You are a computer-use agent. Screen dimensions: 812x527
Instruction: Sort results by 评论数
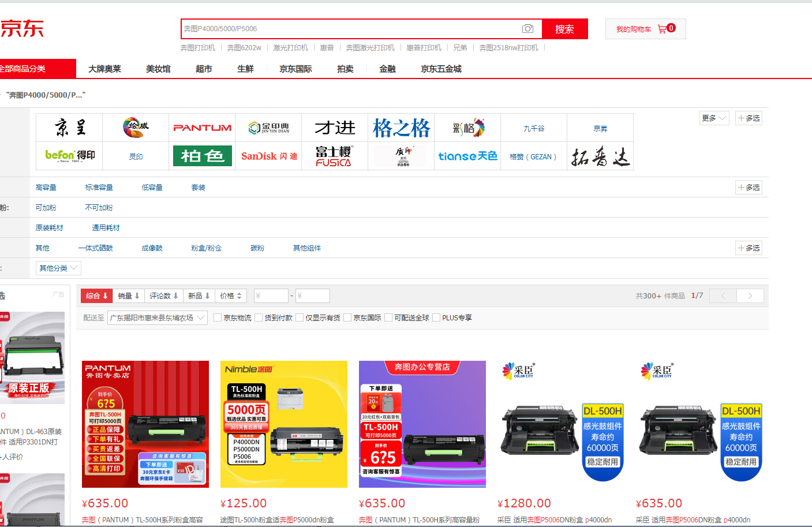pos(164,296)
